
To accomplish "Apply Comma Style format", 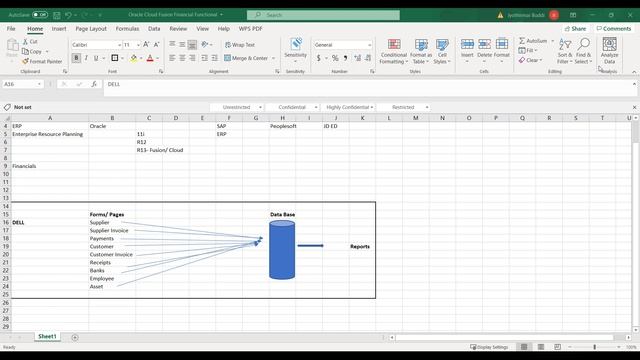I will click(x=345, y=58).
